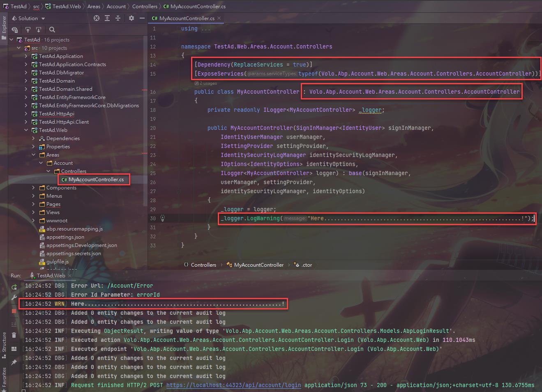This screenshot has height=392, width=542.
Task: Click the Controllers breadcrumb at the top
Action: (x=145, y=6)
